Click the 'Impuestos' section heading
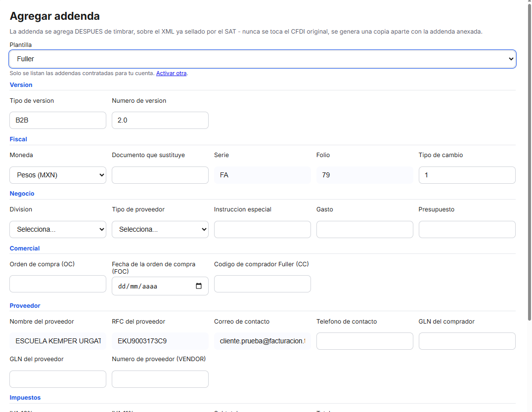The height and width of the screenshot is (412, 532). pyautogui.click(x=25, y=398)
